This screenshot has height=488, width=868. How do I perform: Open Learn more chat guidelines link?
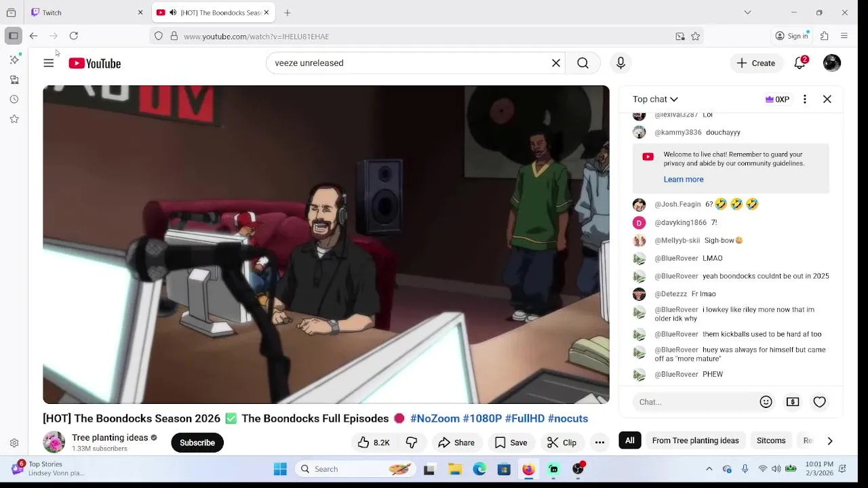pyautogui.click(x=684, y=180)
